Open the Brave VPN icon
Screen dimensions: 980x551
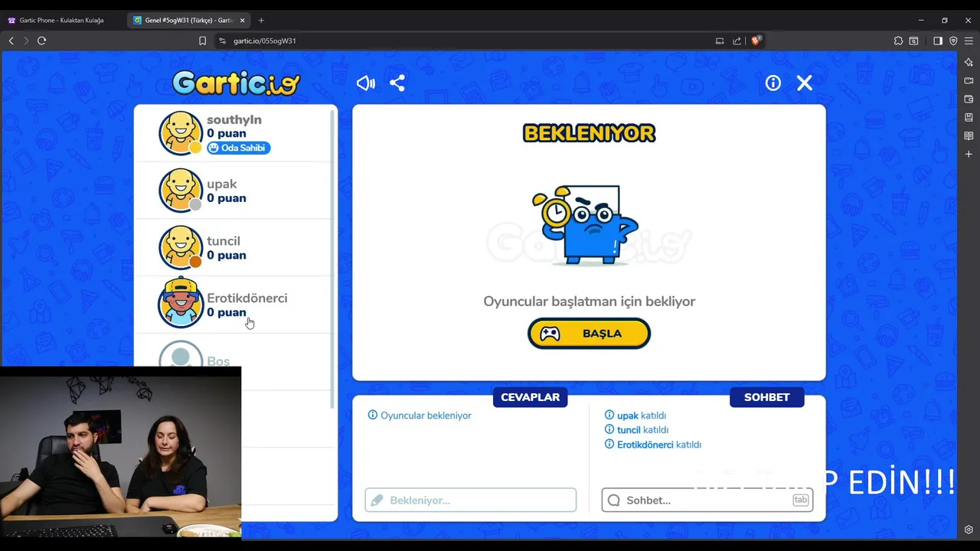click(x=953, y=41)
